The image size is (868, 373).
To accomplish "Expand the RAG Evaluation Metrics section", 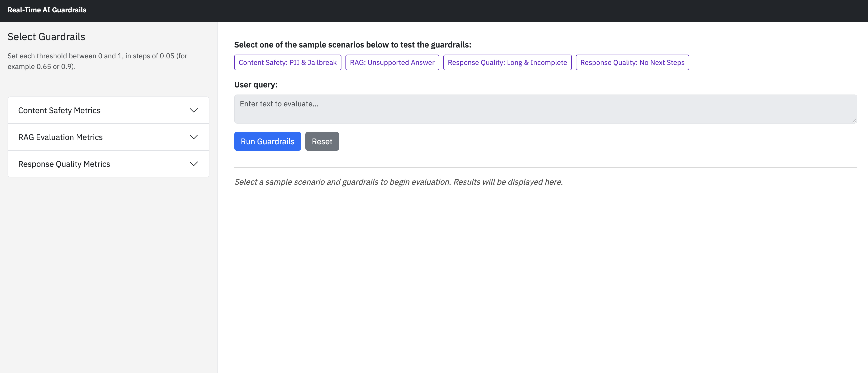I will 108,137.
